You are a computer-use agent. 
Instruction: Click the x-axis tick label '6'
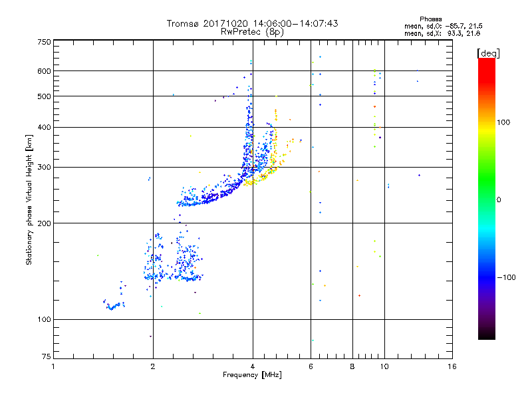[311, 366]
